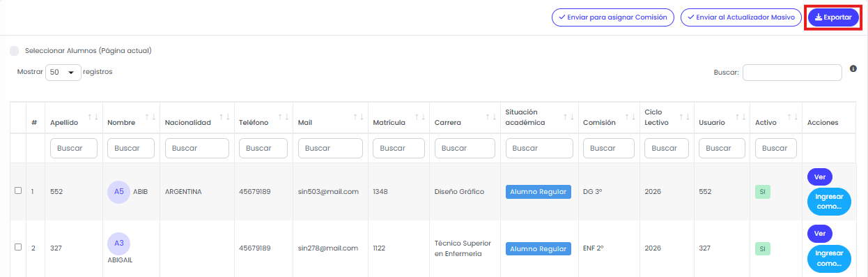
Task: Click Alumno Regular badge in row 1
Action: (x=538, y=192)
